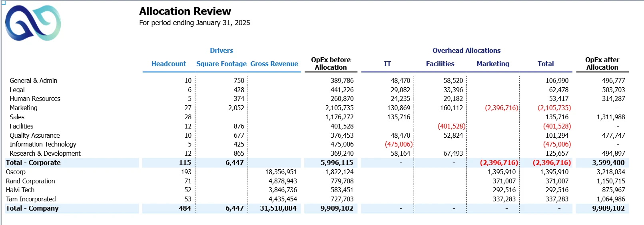Viewport: 644px width, 225px height.
Task: Select the Rand Corporation row label
Action: click(30, 181)
